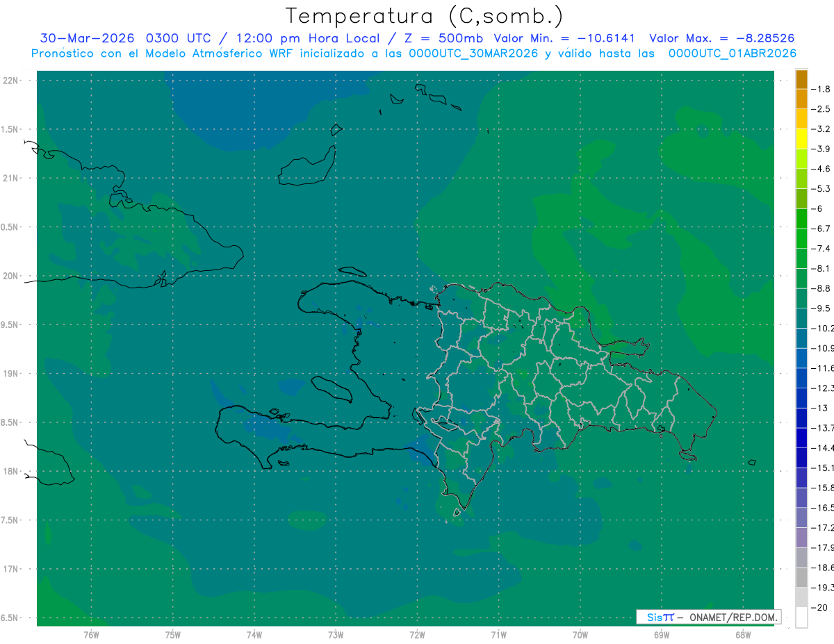The image size is (834, 644).
Task: Click the 0000UTC_30MAR2026 initialization timestamp
Action: (x=473, y=53)
